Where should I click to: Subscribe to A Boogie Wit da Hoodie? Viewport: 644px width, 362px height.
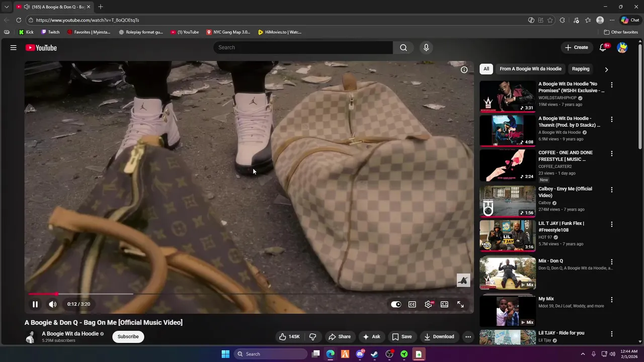pos(128,337)
